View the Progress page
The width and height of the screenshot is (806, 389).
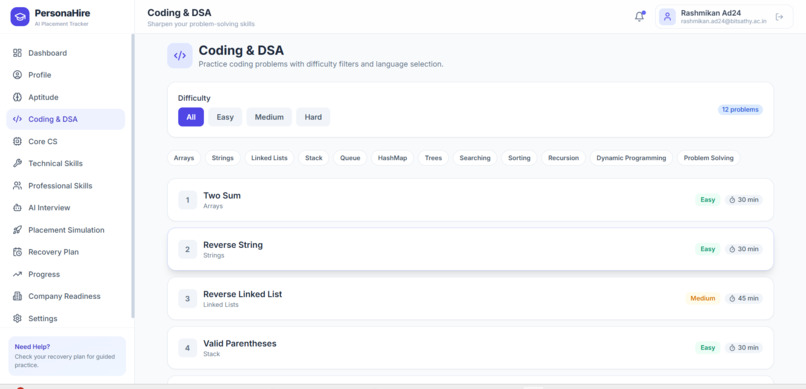65,274
